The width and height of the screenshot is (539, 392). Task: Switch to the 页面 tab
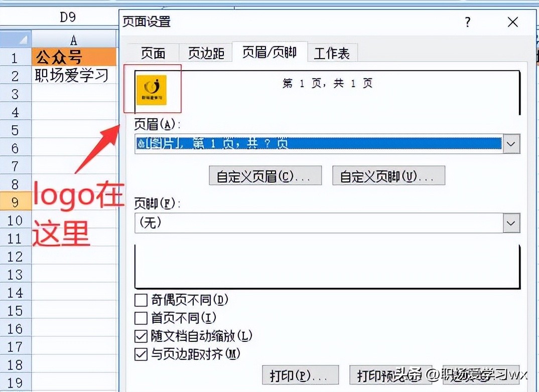point(153,53)
